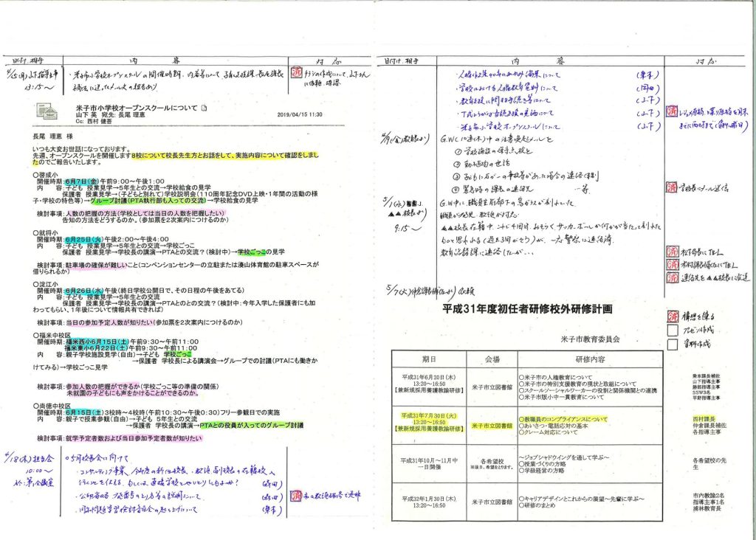Click the item ○あいさつ・電話応対の基本

[x=554, y=426]
